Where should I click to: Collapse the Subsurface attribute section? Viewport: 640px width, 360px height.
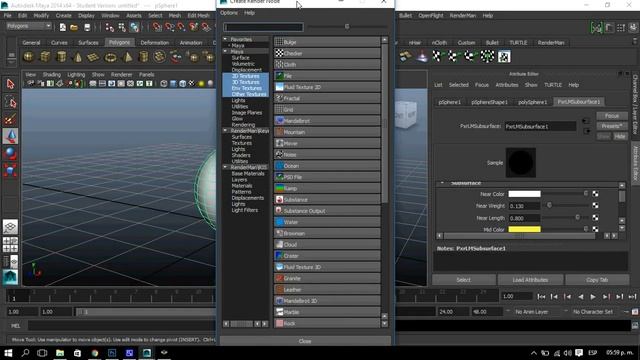click(442, 183)
